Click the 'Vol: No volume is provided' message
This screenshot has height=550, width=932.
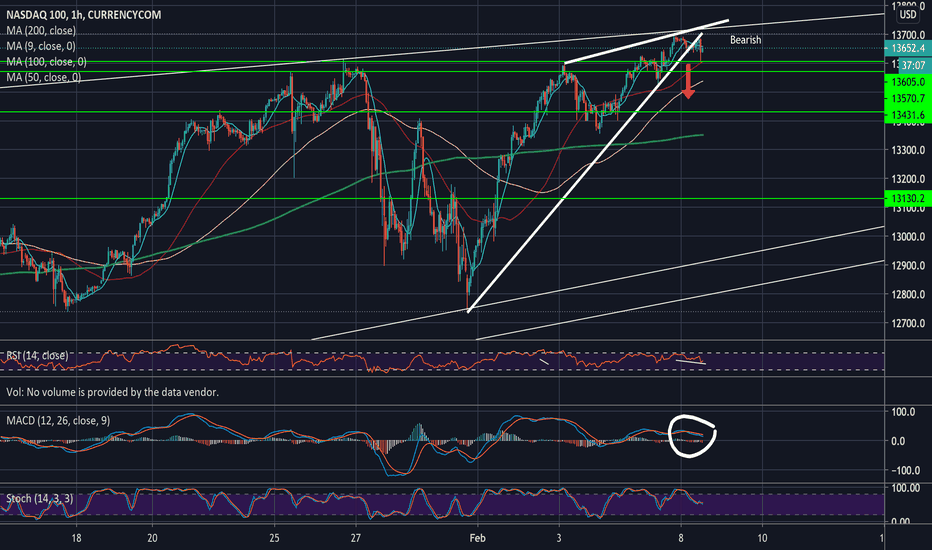click(112, 392)
